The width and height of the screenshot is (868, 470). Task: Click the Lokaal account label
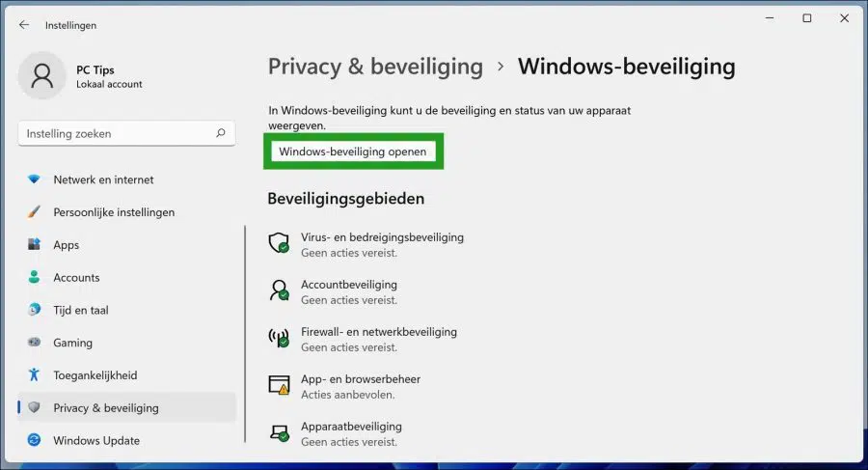click(x=109, y=84)
